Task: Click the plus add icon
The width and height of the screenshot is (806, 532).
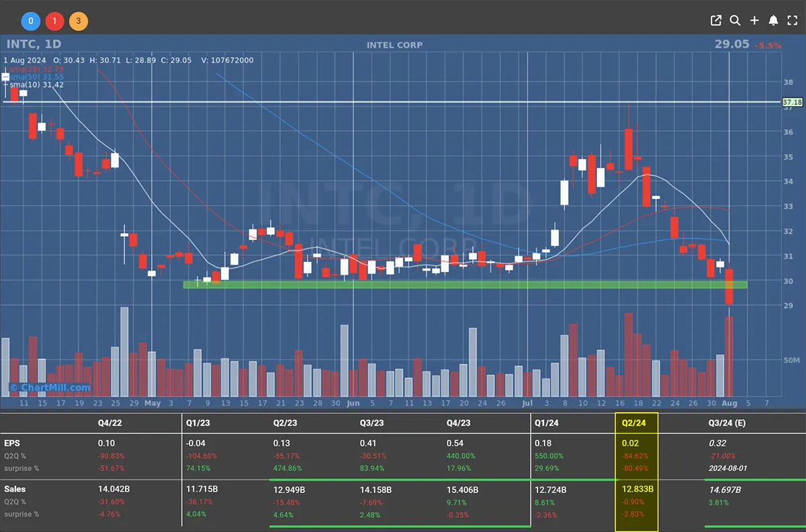Action: (x=754, y=21)
